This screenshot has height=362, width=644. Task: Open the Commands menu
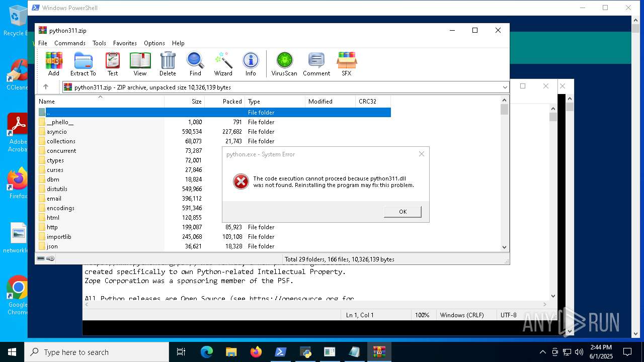pos(70,43)
